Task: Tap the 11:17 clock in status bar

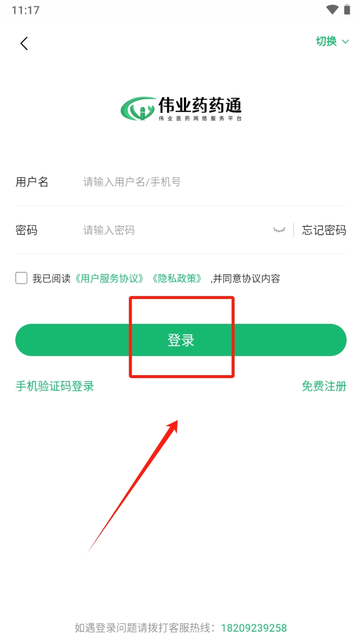Action: coord(25,10)
